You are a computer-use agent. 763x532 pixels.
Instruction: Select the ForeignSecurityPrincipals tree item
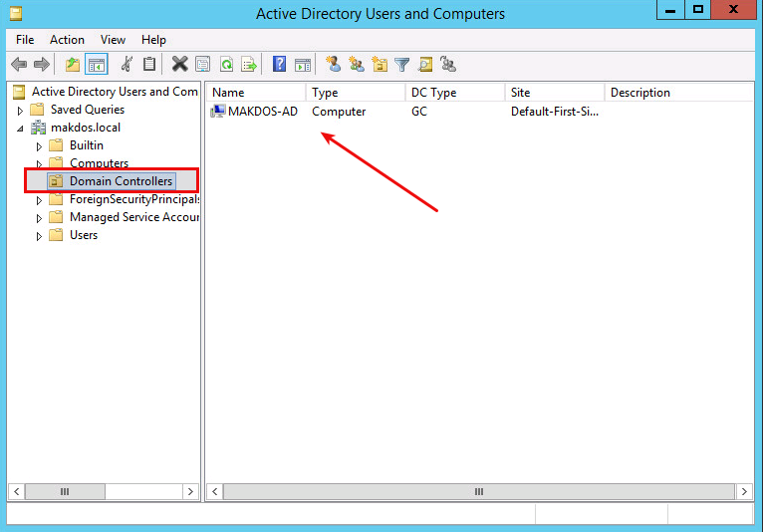coord(134,199)
